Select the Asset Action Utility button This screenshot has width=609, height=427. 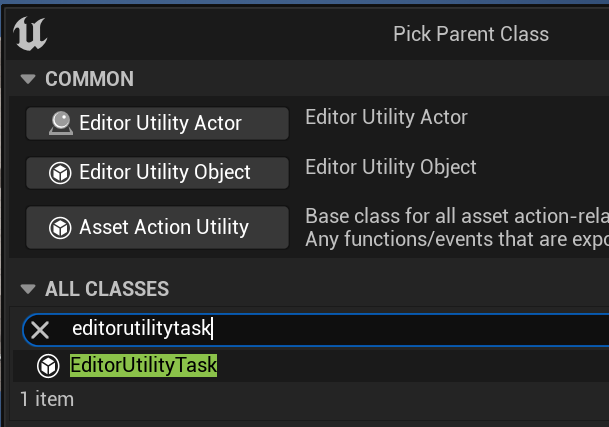(x=158, y=228)
